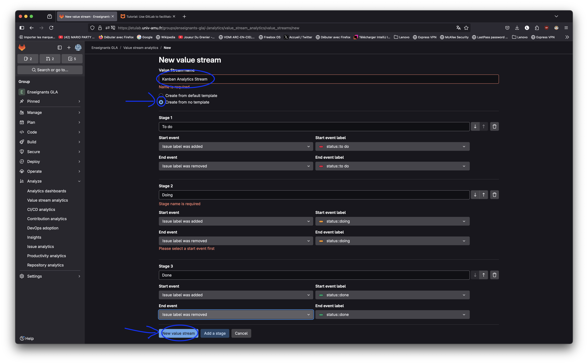Open Repository analytics in sidebar
This screenshot has width=588, height=364.
(46, 265)
